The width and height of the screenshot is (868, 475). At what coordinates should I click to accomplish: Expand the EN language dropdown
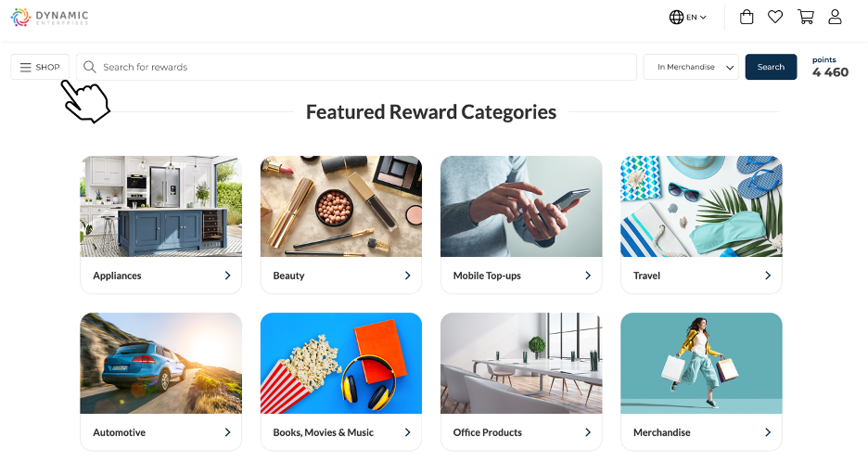[696, 17]
